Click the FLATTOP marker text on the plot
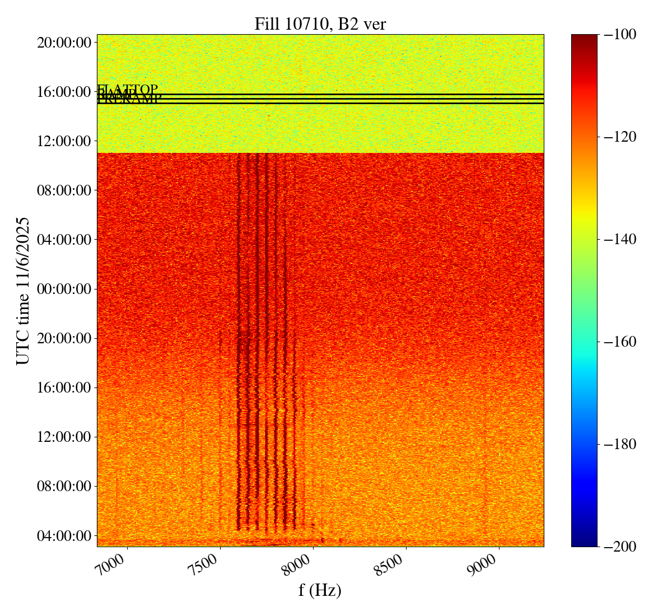 point(128,90)
